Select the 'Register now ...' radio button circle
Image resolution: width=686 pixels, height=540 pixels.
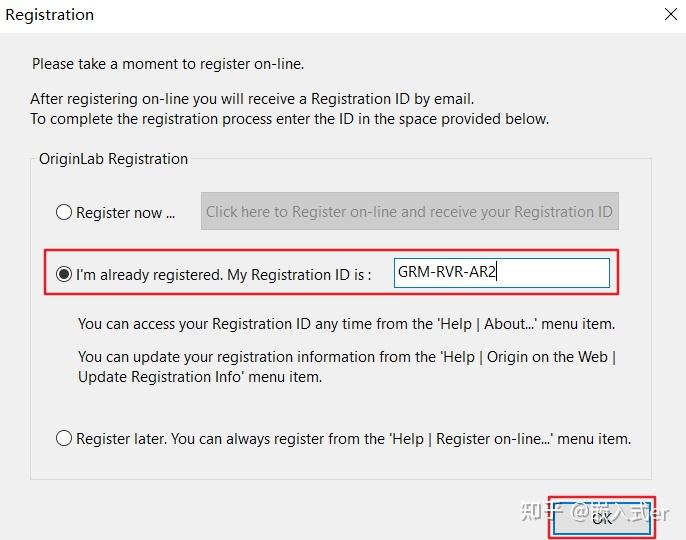64,212
